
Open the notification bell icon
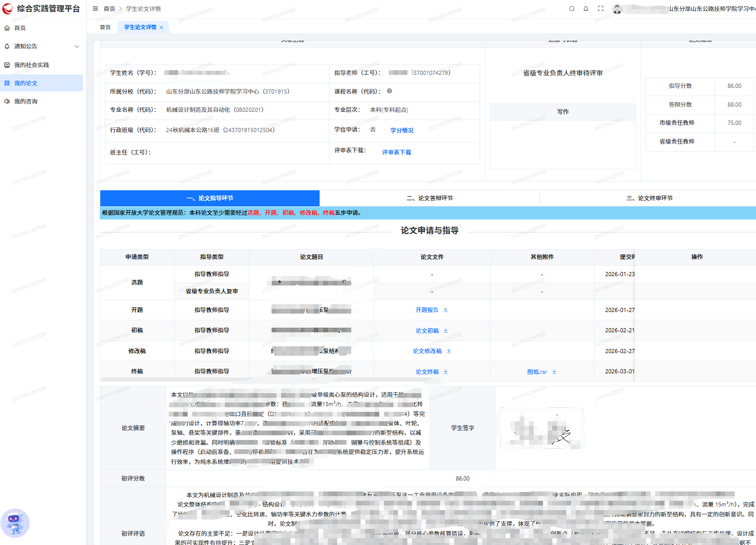tap(586, 9)
